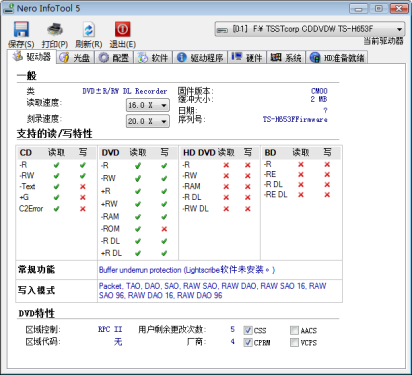Click the firmware version value CM00
The image size is (412, 375).
[x=319, y=91]
